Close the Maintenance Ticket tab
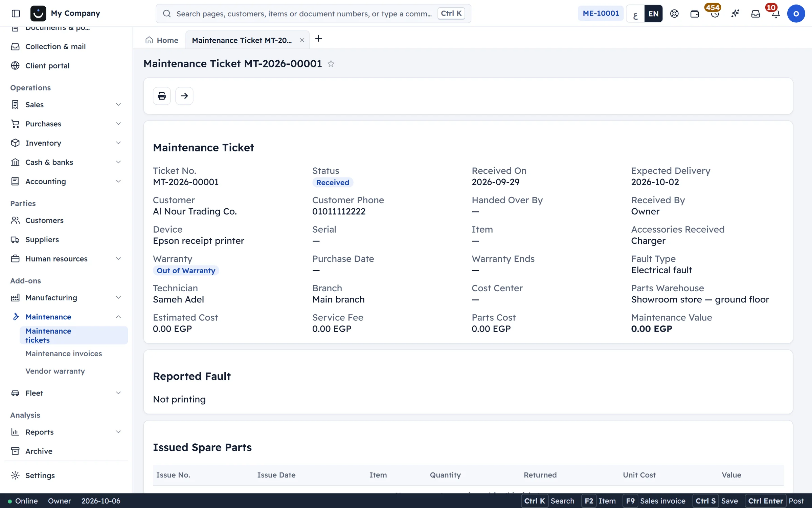This screenshot has width=812, height=508. 302,40
